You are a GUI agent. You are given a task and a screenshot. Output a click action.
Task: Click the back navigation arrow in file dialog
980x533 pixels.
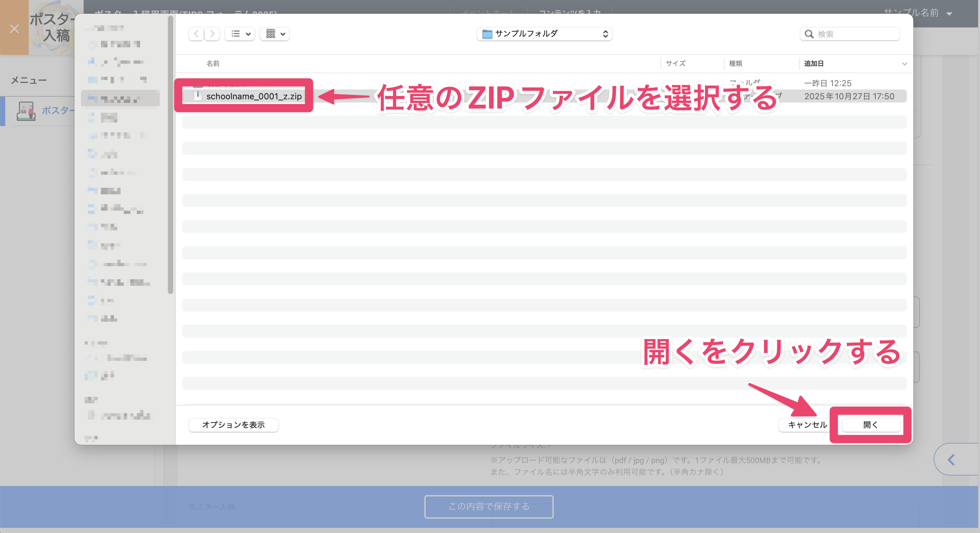196,34
